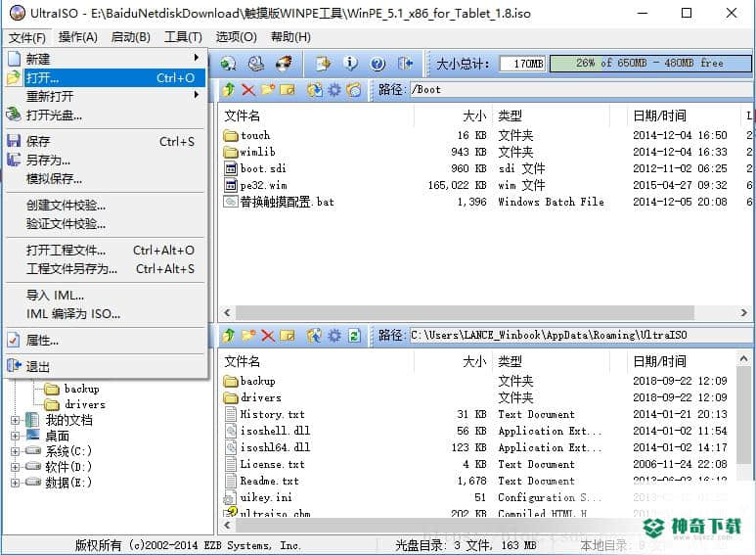Click rename icon in local pane toolbar
This screenshot has height=555, width=756.
pyautogui.click(x=288, y=336)
